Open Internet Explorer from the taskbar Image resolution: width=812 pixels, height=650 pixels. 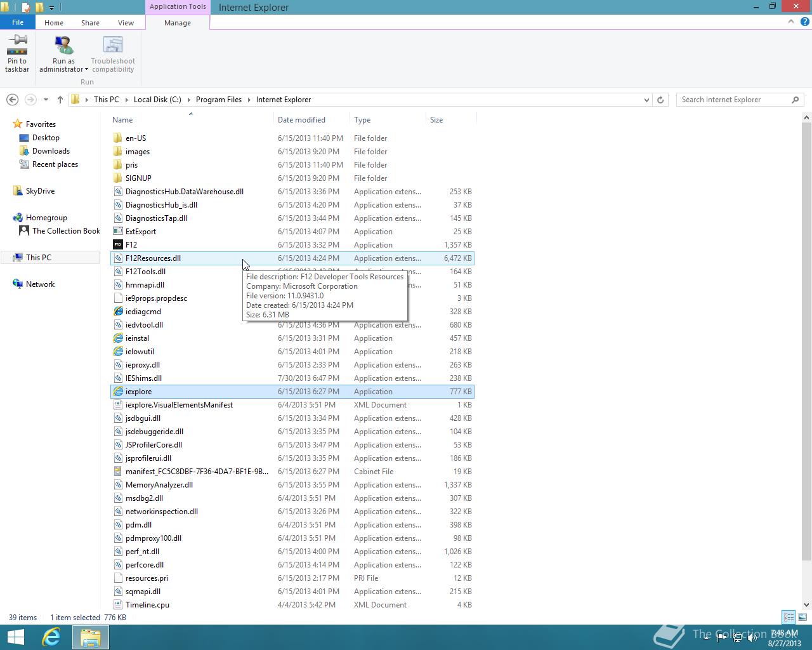pos(51,637)
